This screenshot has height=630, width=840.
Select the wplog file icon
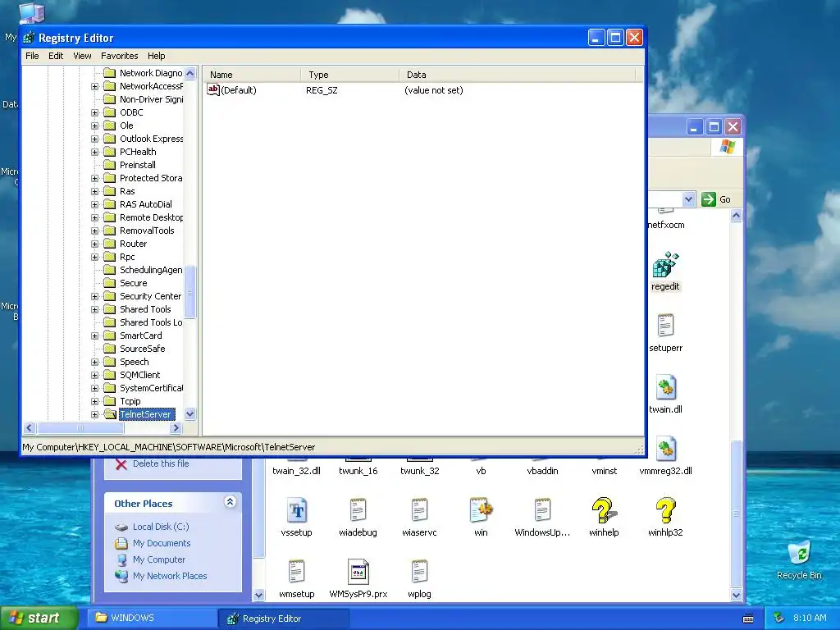(x=419, y=572)
